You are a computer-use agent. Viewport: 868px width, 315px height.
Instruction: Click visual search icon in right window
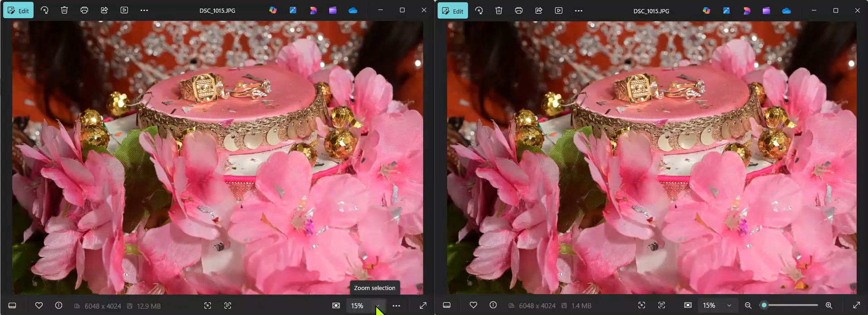(x=642, y=305)
